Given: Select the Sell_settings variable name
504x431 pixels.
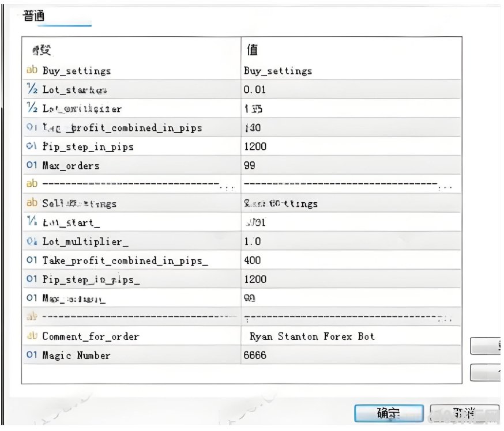Looking at the screenshot, I should 80,203.
